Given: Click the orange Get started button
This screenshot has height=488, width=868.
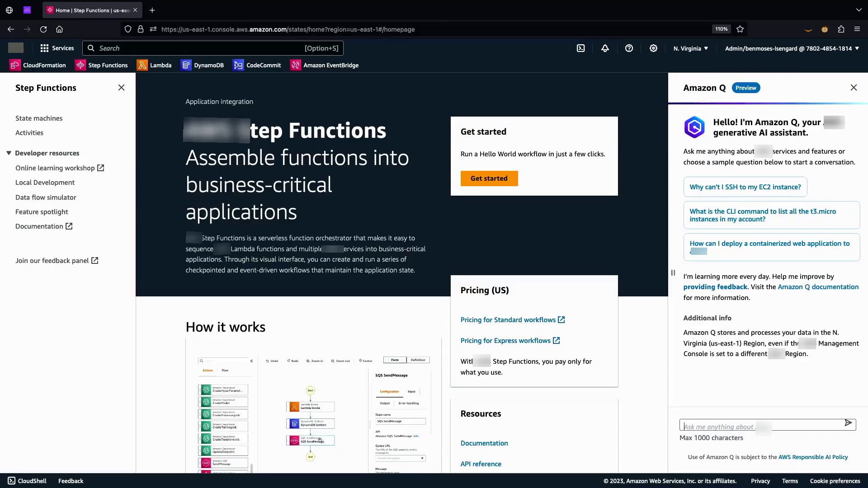Looking at the screenshot, I should click(x=489, y=178).
